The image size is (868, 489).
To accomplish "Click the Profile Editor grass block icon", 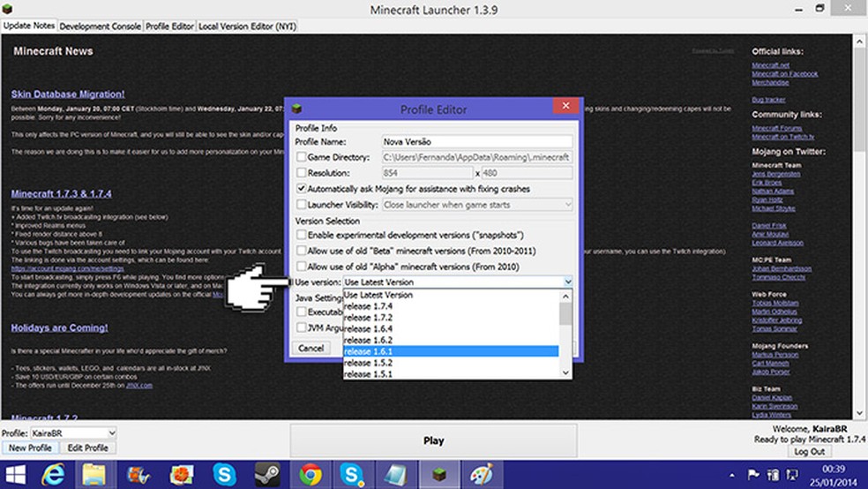I will coord(297,109).
